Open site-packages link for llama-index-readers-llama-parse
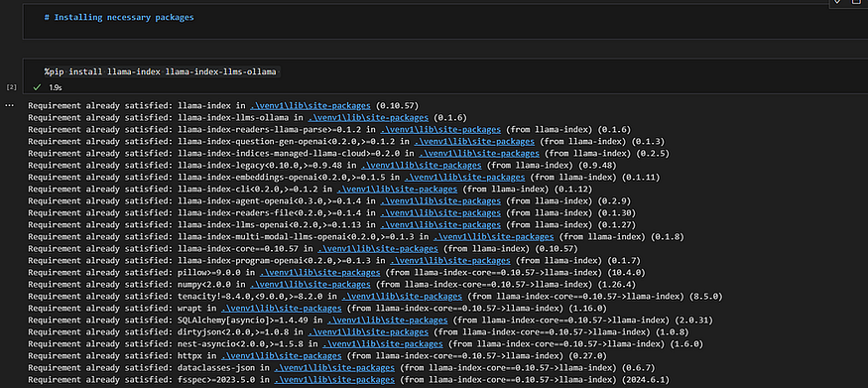 [440, 130]
